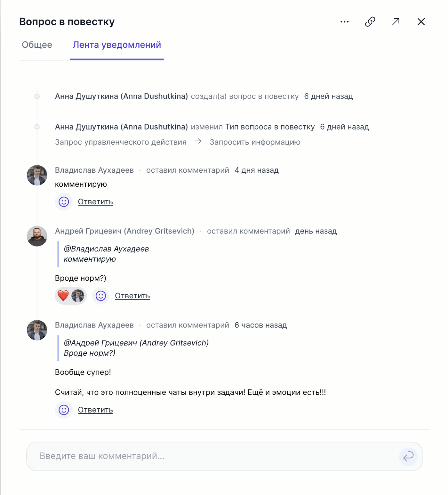448x495 pixels.
Task: Copy link with the chain icon
Action: pos(370,22)
